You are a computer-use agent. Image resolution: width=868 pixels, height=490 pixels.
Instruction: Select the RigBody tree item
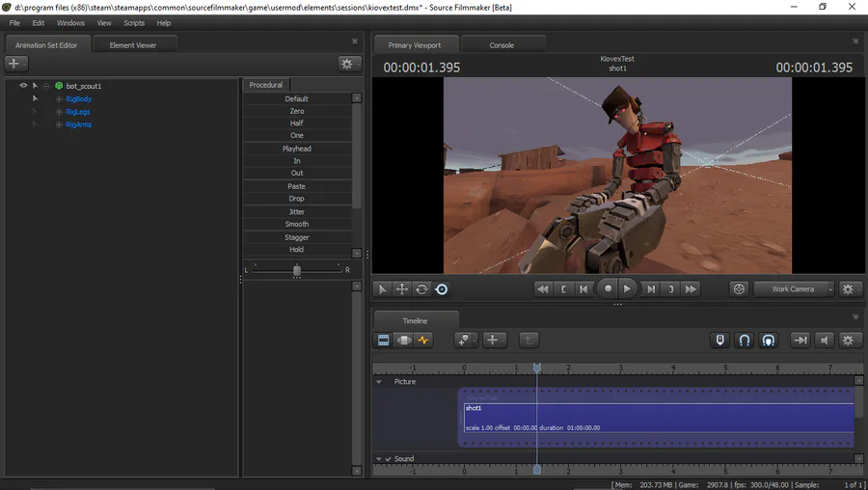(79, 99)
